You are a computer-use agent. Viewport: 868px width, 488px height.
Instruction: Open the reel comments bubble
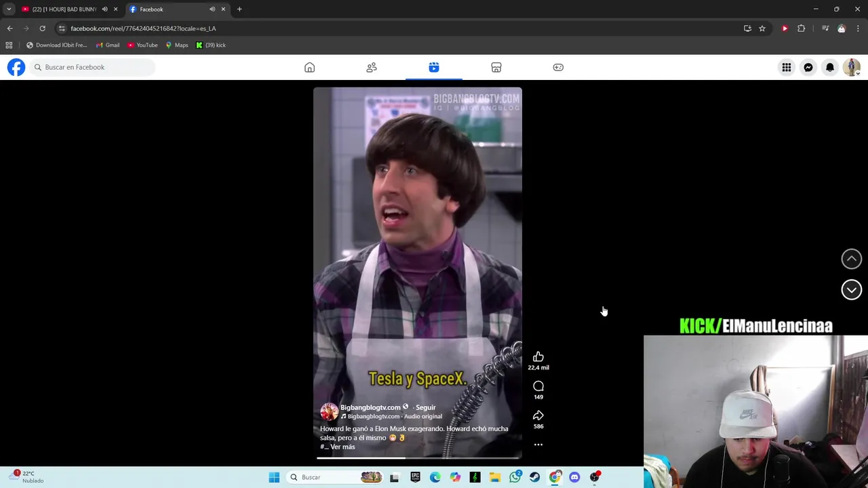click(538, 386)
